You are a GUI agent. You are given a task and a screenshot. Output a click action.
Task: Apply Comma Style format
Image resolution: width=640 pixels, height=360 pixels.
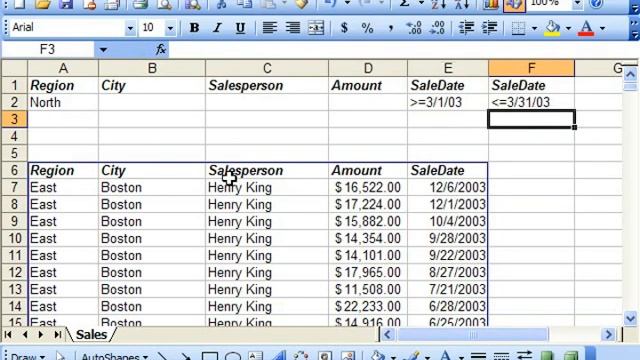[x=391, y=28]
